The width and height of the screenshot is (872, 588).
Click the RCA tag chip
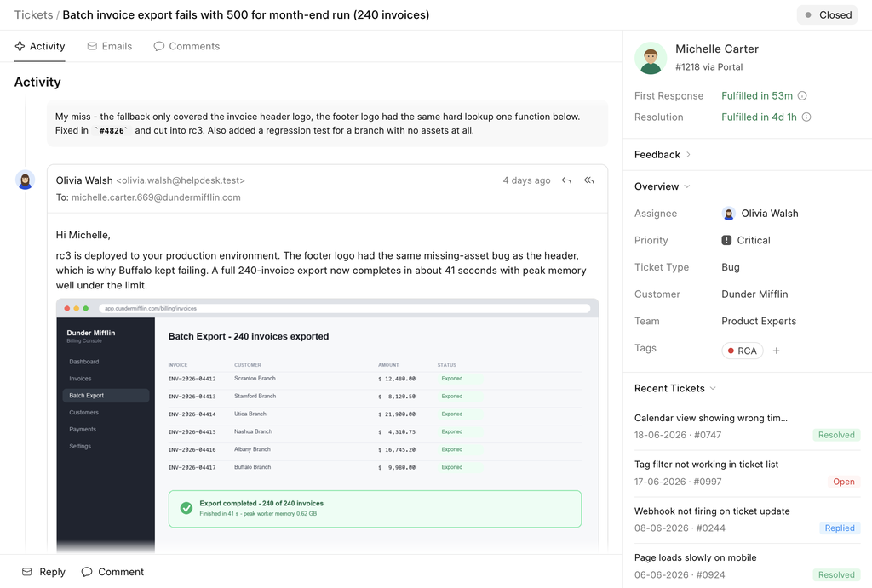point(743,351)
